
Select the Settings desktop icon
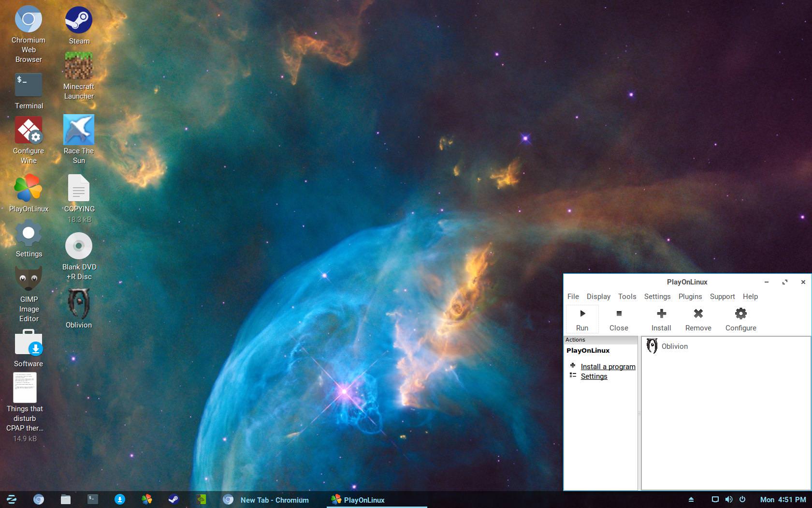coord(29,239)
